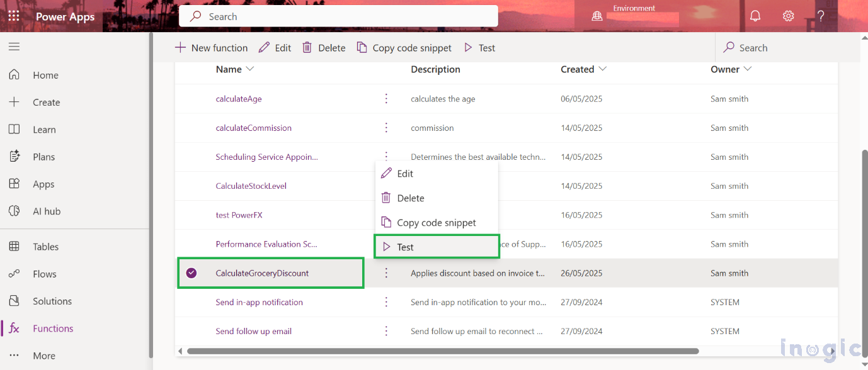Click the top Search box
This screenshot has height=370, width=868.
[338, 16]
